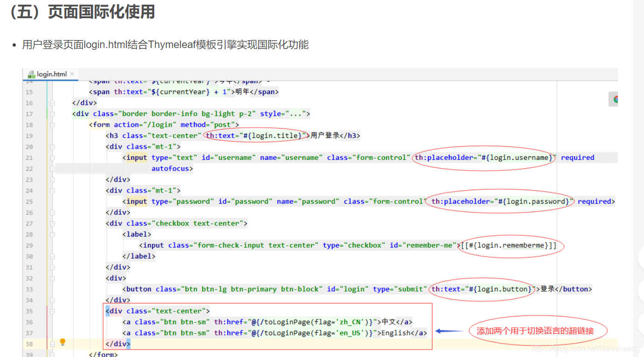The width and height of the screenshot is (644, 357).
Task: Click the div class="text-center" code on line 35
Action: pyautogui.click(x=158, y=311)
